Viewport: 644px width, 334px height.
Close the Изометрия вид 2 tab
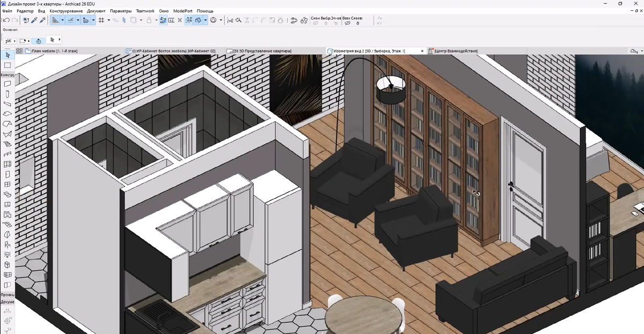coord(422,51)
